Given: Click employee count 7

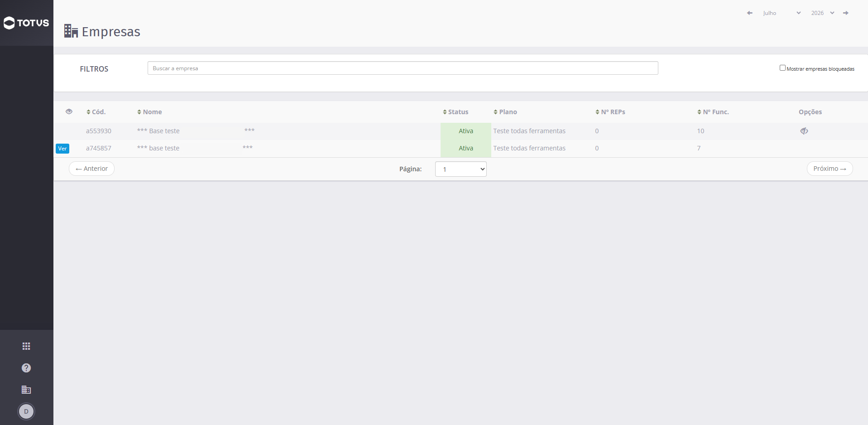Looking at the screenshot, I should [x=699, y=148].
